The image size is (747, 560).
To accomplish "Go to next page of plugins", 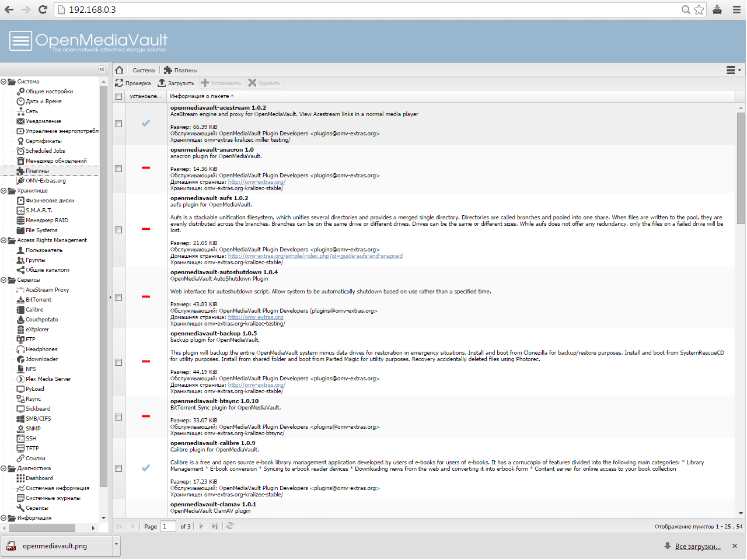I will pyautogui.click(x=201, y=526).
